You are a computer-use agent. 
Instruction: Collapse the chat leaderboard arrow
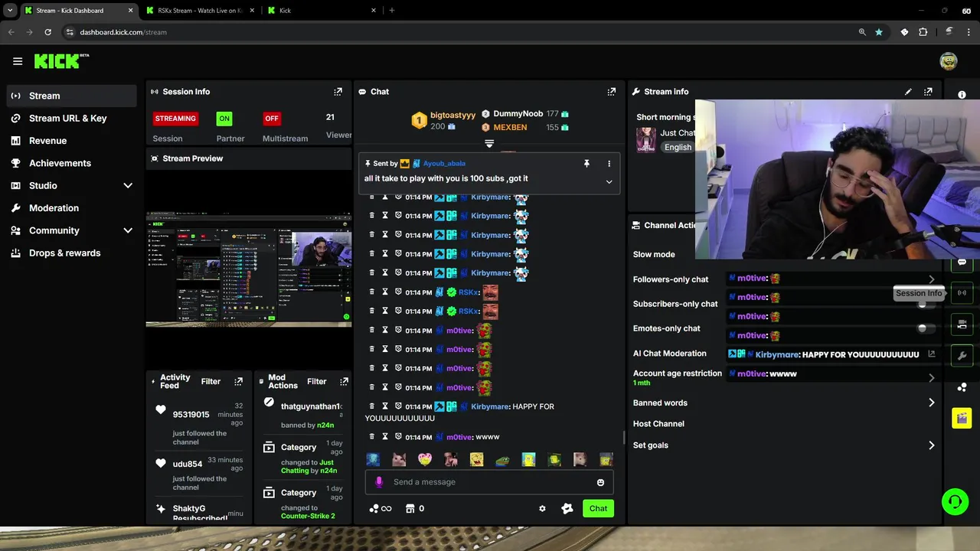(x=489, y=144)
